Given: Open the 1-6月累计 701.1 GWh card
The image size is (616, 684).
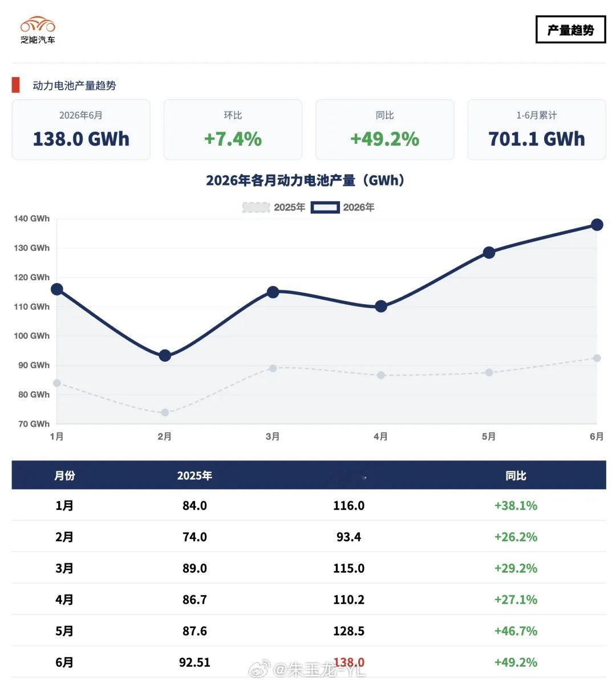Looking at the screenshot, I should click(537, 129).
